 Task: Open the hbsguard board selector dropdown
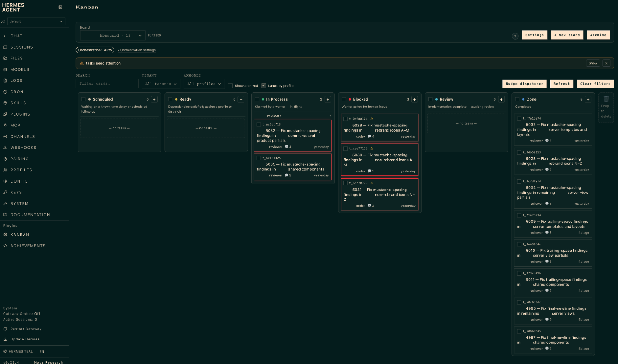pyautogui.click(x=113, y=36)
